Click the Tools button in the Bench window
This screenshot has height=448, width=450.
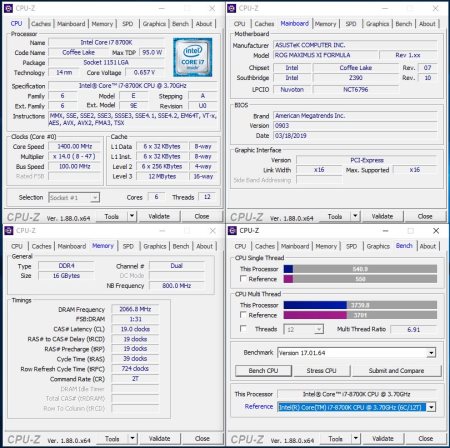coord(336,438)
